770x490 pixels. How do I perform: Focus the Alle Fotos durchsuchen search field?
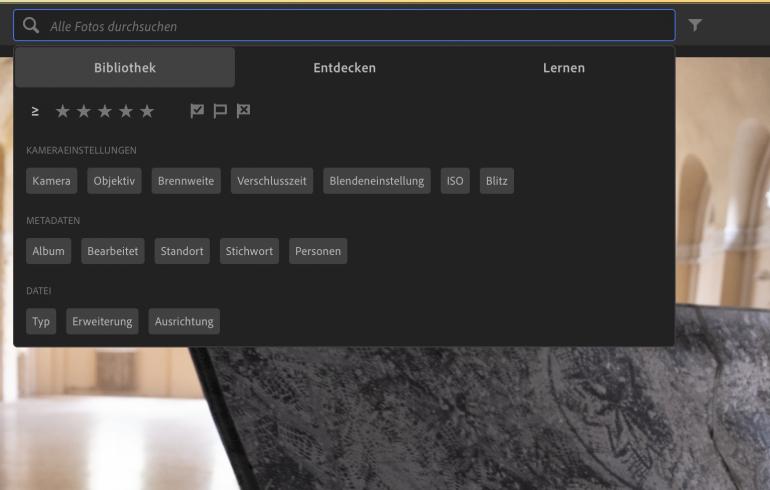tap(344, 26)
